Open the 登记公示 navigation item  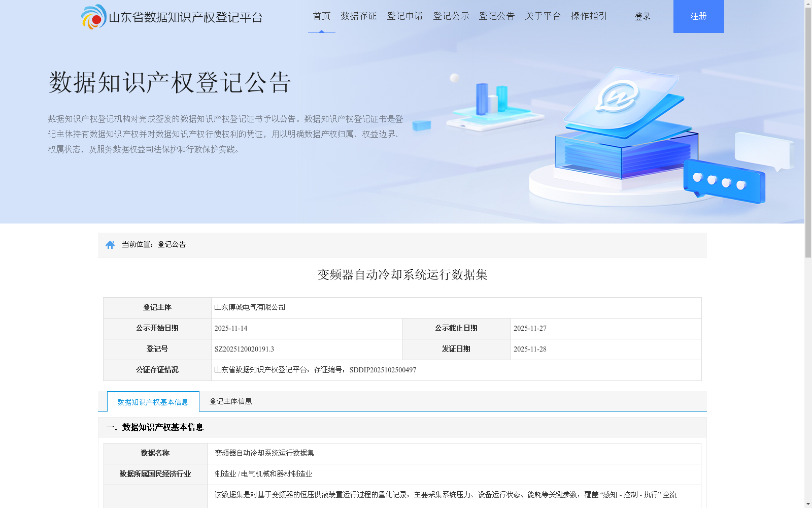pos(451,16)
